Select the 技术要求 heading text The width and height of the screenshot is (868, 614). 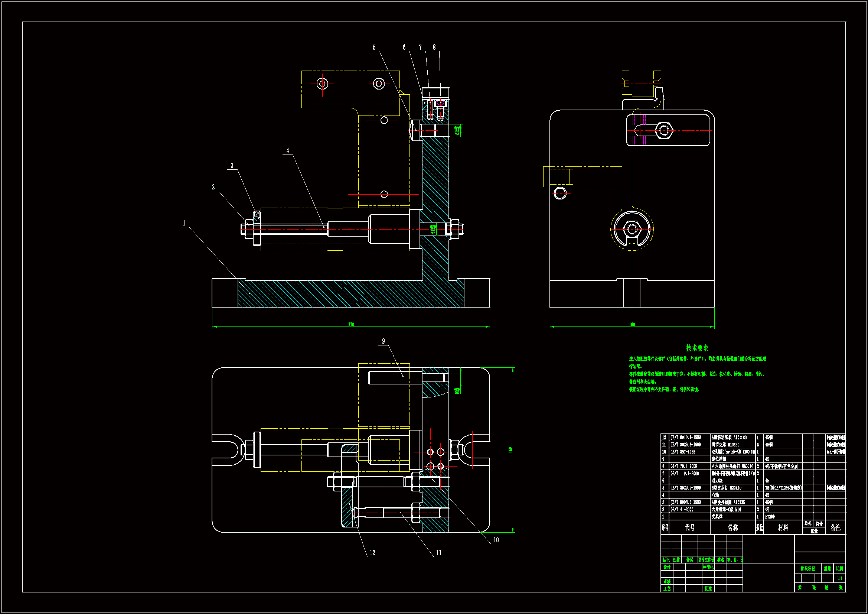(x=697, y=348)
